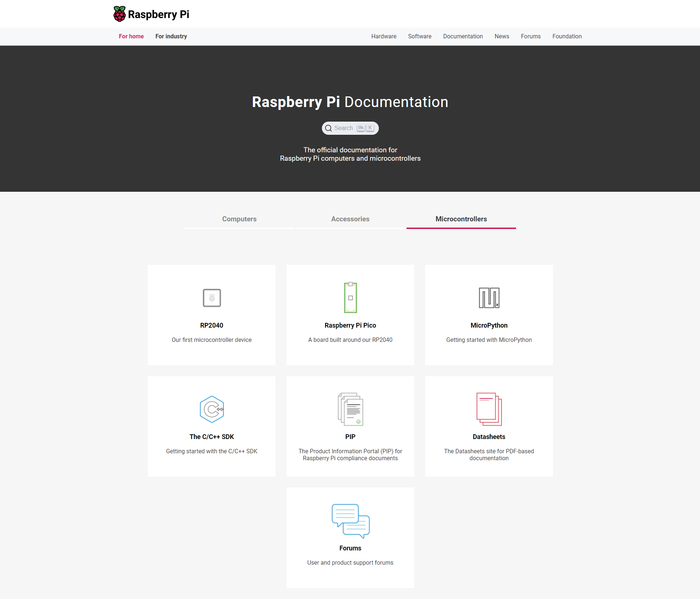Open the C/C++ SDK hexagon icon
This screenshot has width=700, height=599.
coord(212,409)
